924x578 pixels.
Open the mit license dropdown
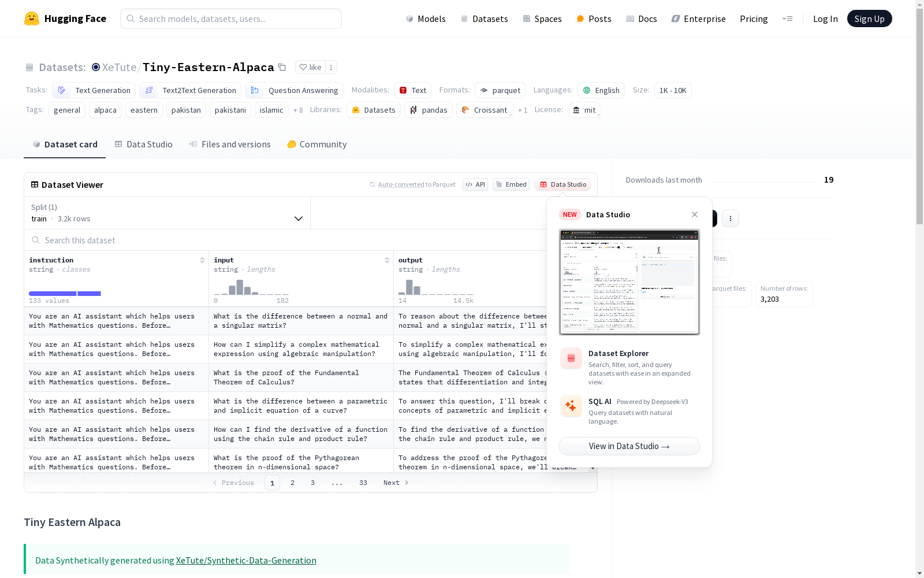[x=584, y=110]
